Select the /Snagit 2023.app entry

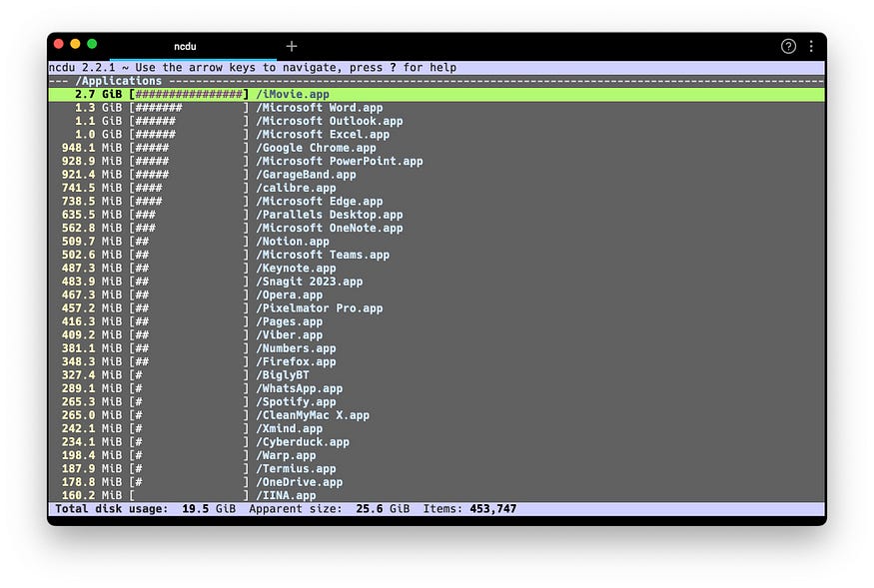[x=437, y=282]
